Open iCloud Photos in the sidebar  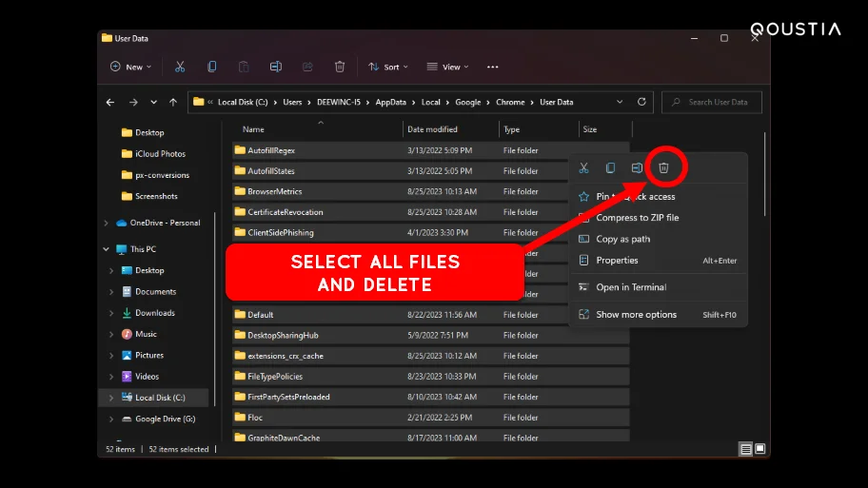tap(153, 154)
